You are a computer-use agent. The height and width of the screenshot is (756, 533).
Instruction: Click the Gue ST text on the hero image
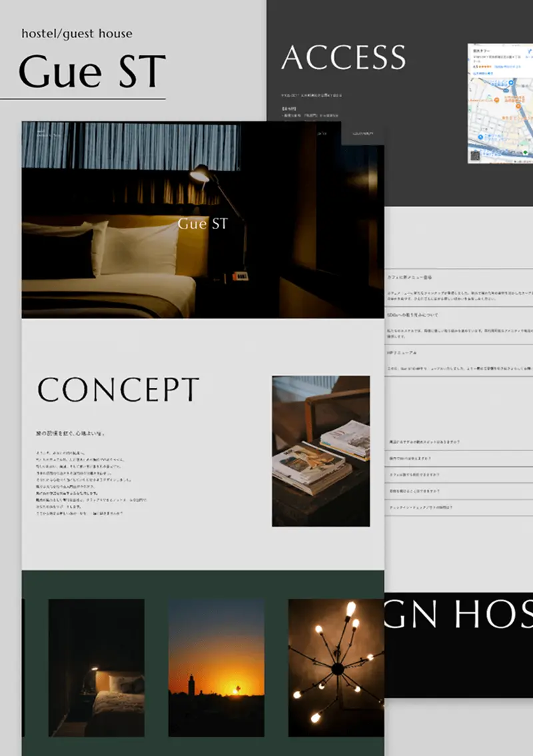point(203,224)
